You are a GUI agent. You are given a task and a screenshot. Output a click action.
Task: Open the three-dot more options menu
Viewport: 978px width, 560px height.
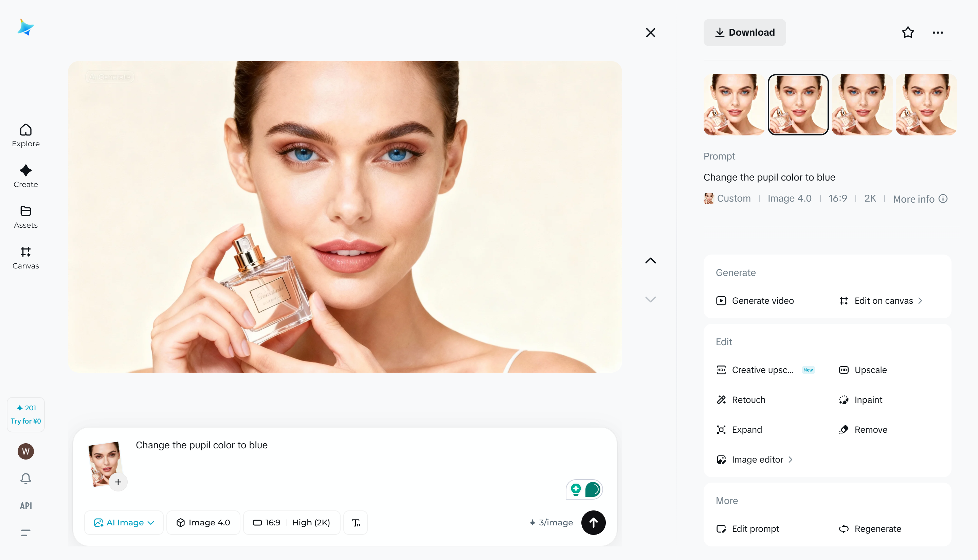coord(938,33)
